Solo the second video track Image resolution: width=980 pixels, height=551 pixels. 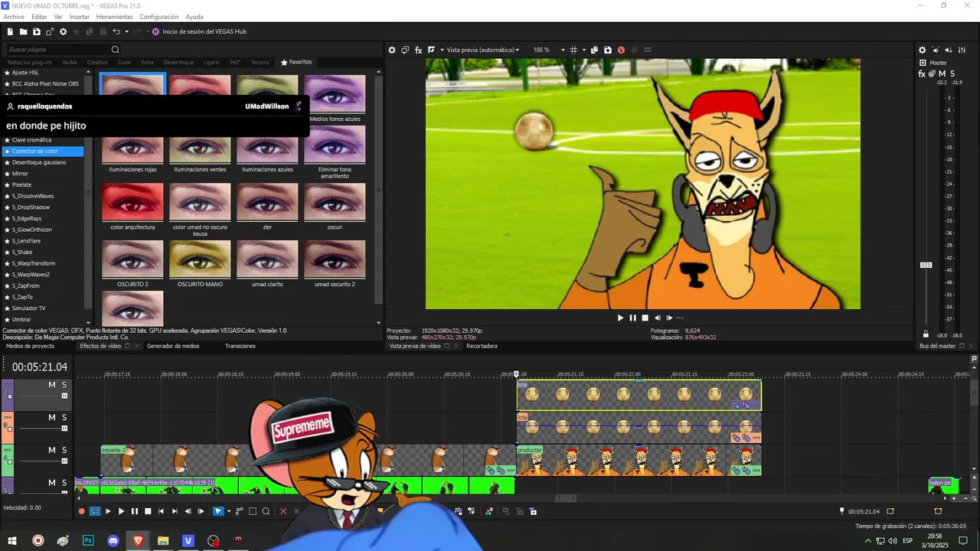click(64, 418)
